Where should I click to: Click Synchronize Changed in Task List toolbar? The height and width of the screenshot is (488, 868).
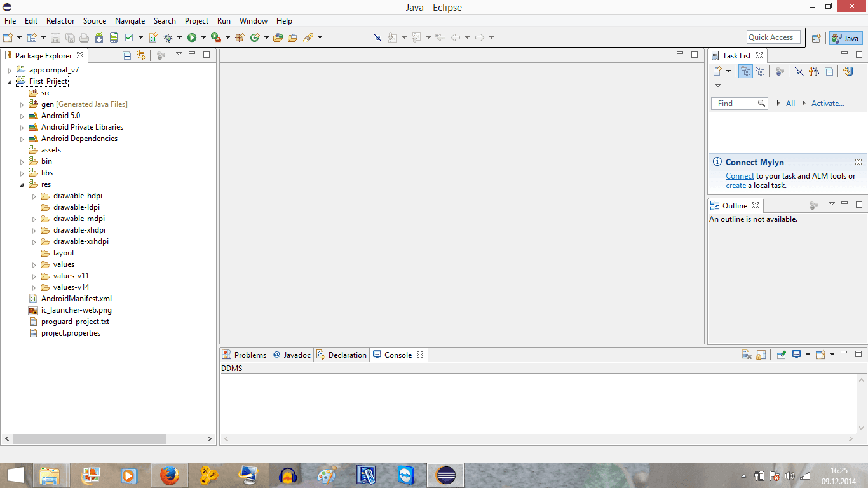click(x=848, y=71)
